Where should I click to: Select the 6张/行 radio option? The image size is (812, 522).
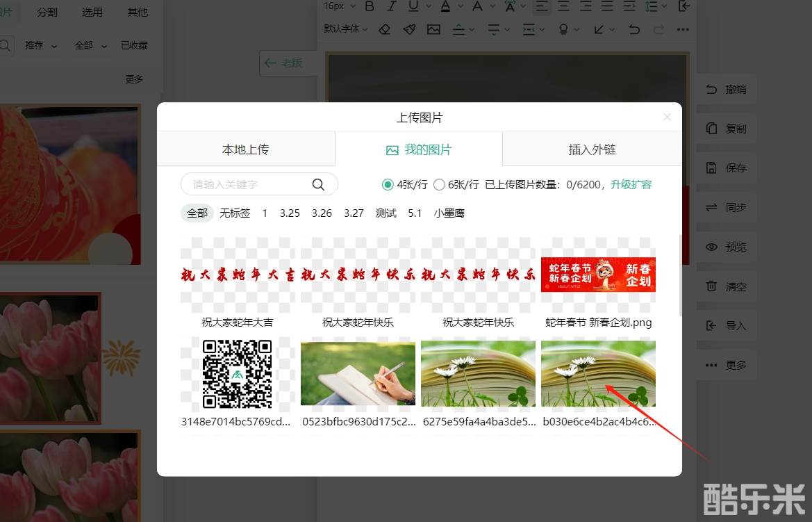pos(439,185)
